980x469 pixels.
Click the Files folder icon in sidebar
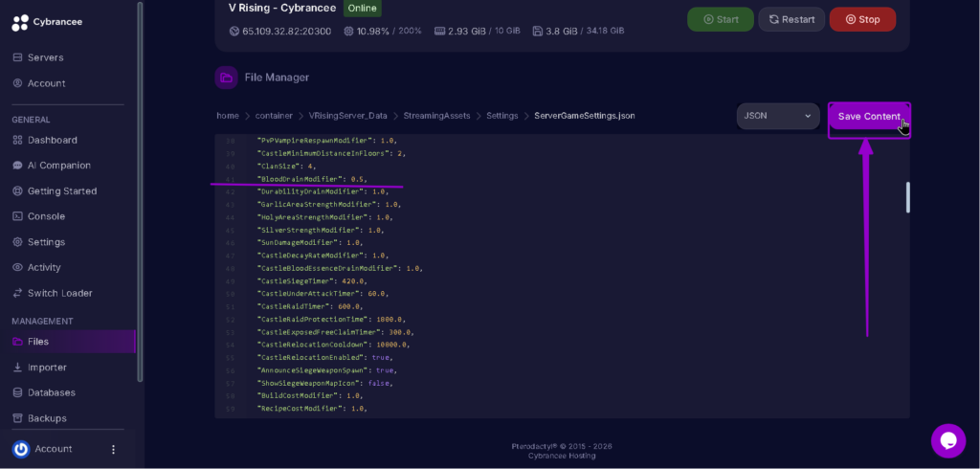pyautogui.click(x=17, y=342)
